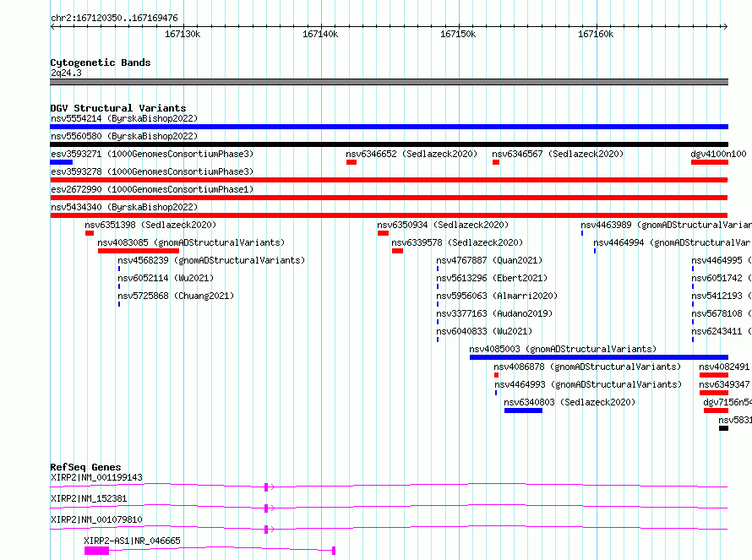Select the nsv5434340 red variant bar
The height and width of the screenshot is (560, 752).
click(x=389, y=215)
